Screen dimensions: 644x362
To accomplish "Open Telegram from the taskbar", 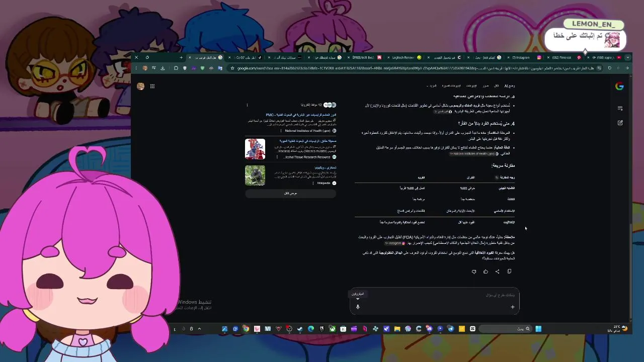I will click(x=451, y=329).
